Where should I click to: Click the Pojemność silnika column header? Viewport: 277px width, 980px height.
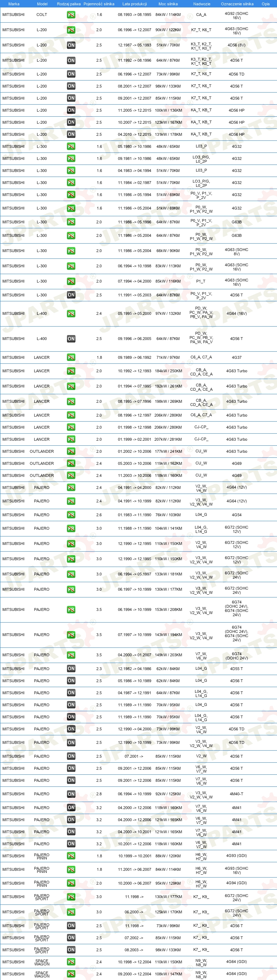click(99, 4)
